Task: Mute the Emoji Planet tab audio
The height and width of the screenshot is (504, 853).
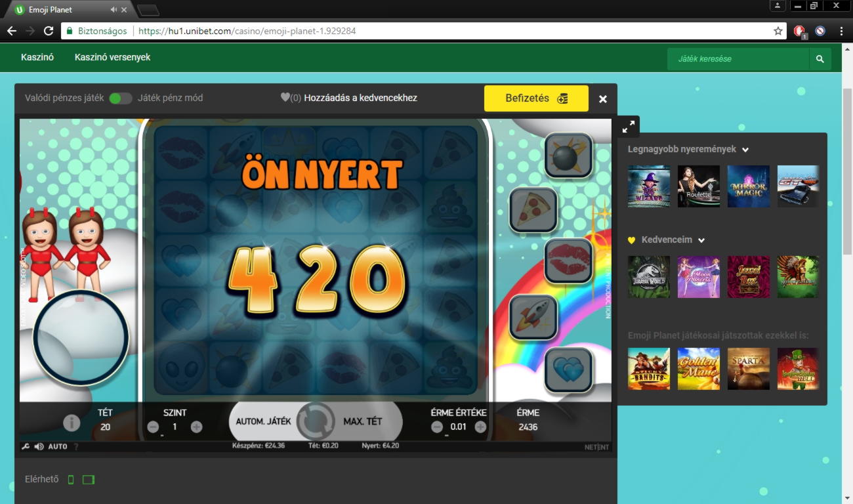Action: click(x=114, y=10)
